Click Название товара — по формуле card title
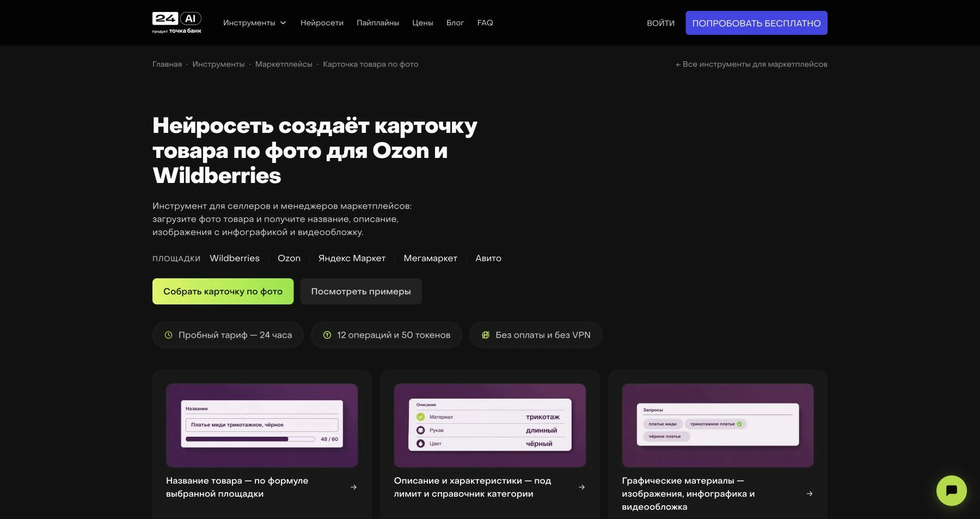 (237, 487)
